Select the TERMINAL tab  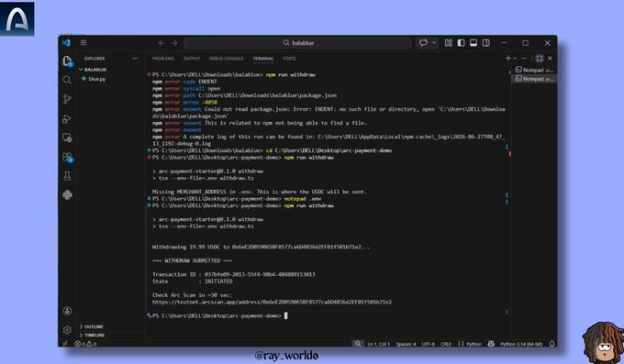pyautogui.click(x=263, y=59)
